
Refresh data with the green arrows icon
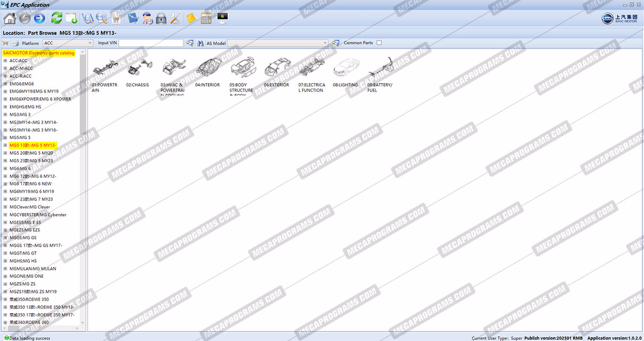pos(57,18)
